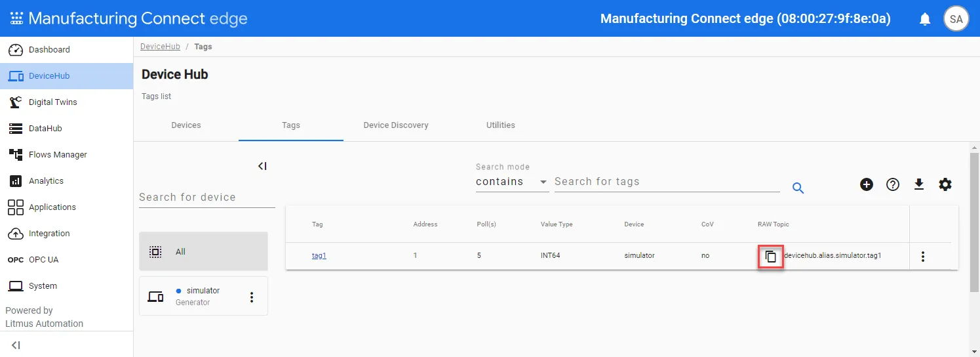Image resolution: width=980 pixels, height=357 pixels.
Task: Open the tag1 link
Action: pos(319,256)
